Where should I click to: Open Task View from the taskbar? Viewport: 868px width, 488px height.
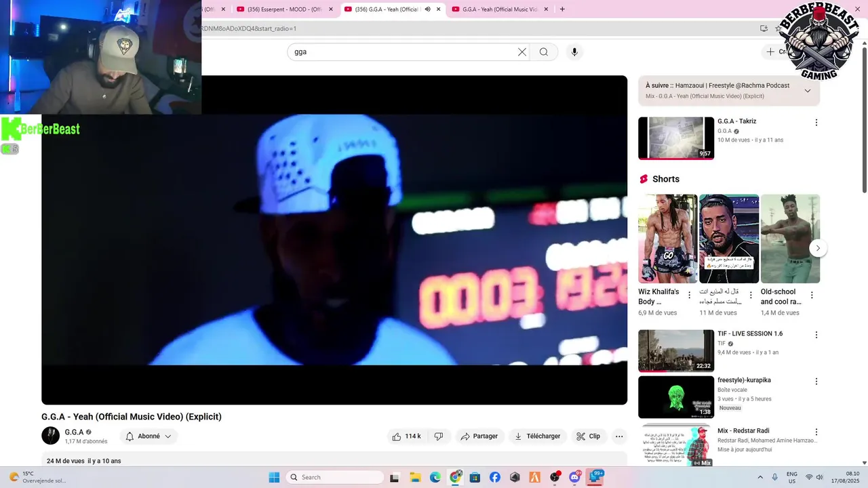(395, 477)
